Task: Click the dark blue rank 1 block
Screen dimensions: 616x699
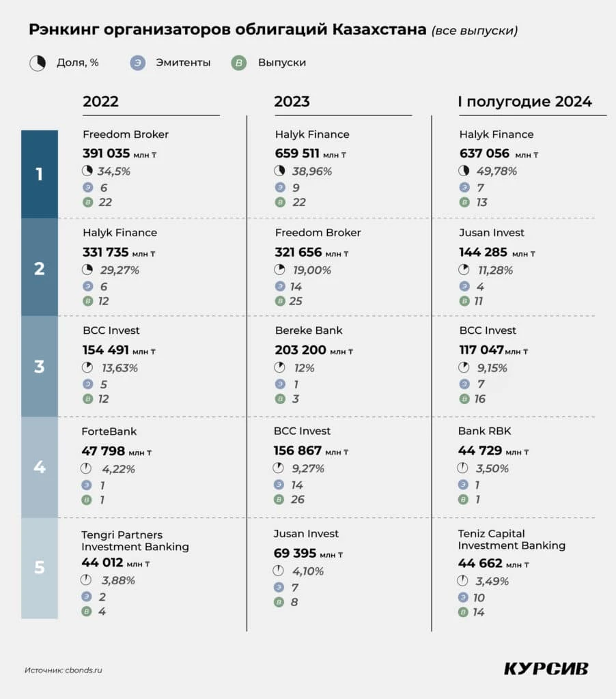Action: (x=40, y=174)
